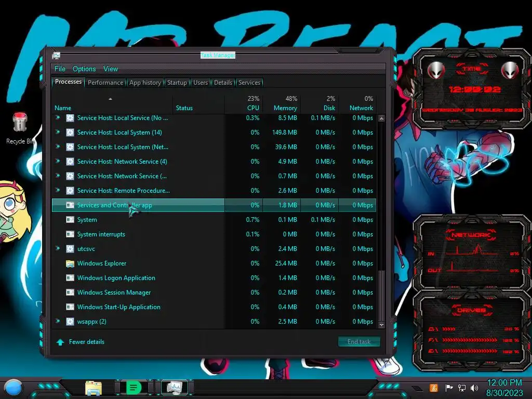The width and height of the screenshot is (532, 399).
Task: Click the C:\ drive bar in Drives widget
Action: (x=448, y=329)
